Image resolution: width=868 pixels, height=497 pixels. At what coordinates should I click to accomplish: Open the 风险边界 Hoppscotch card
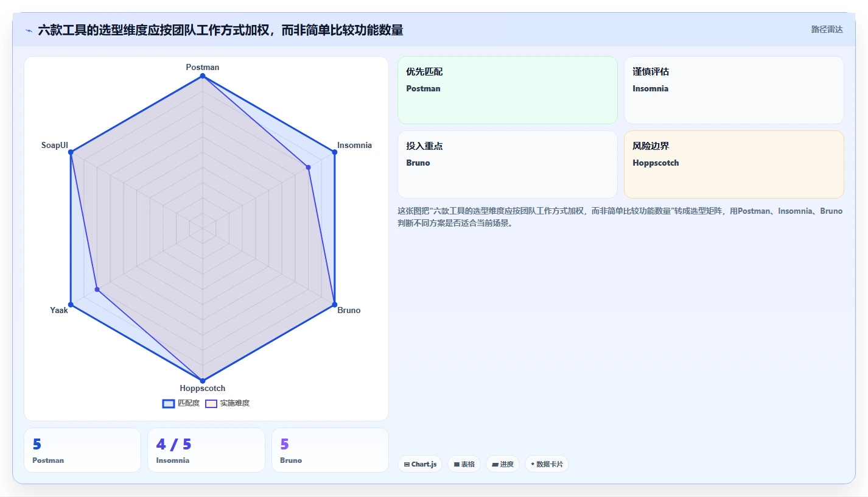[734, 164]
